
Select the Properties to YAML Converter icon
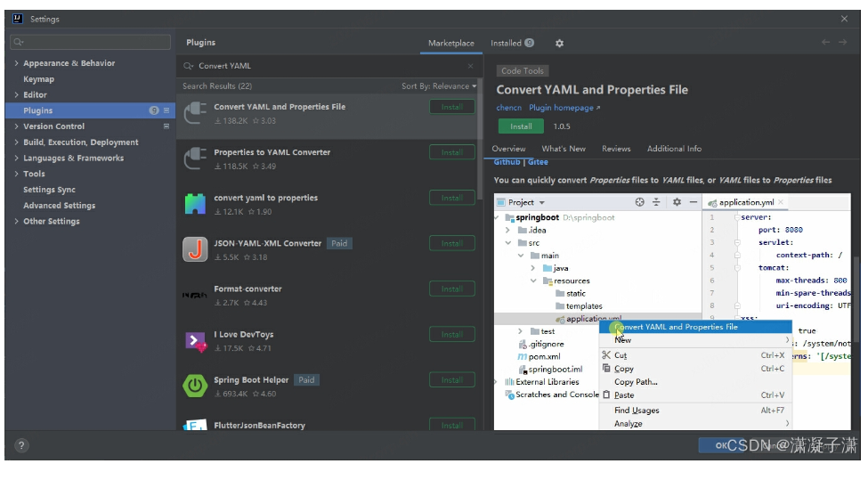(195, 159)
